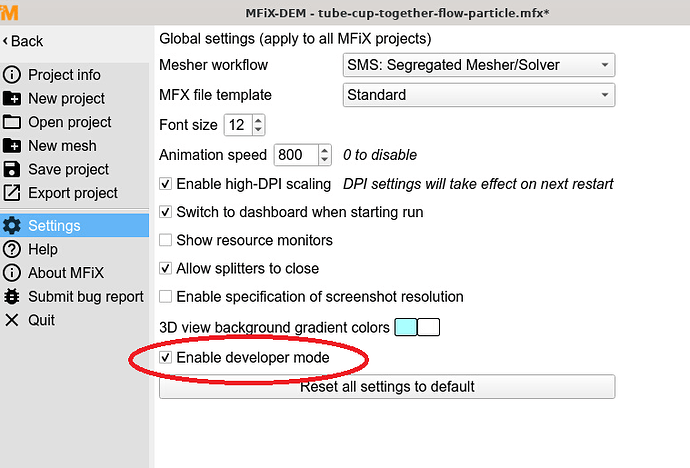The width and height of the screenshot is (690, 468).
Task: Select About MFiX menu entry
Action: 66,273
